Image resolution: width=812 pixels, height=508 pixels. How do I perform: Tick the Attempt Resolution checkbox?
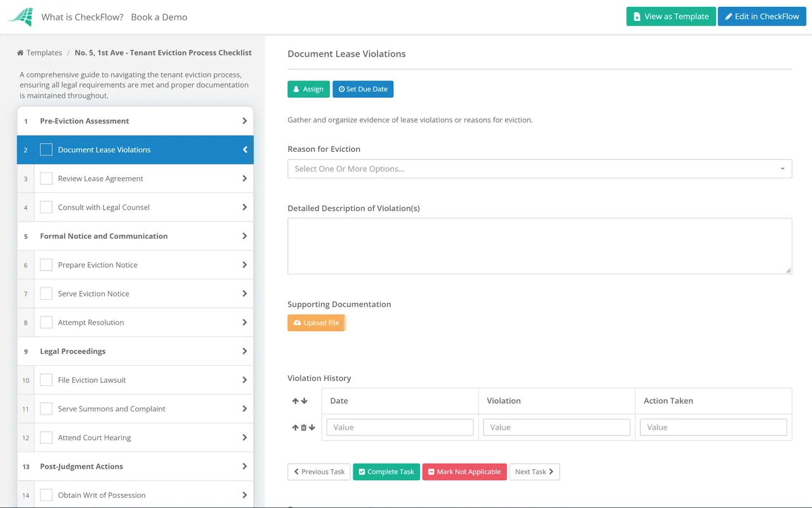[46, 323]
